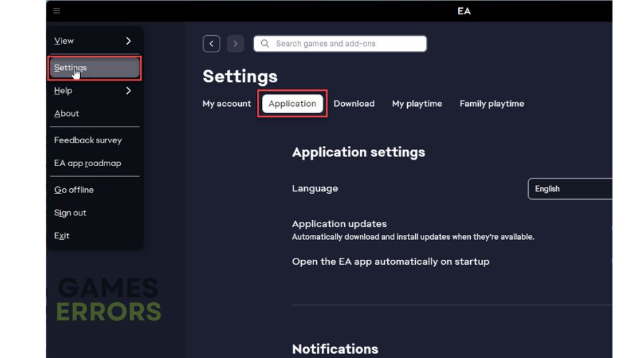Expand the View submenu arrow
This screenshot has width=644, height=358.
coord(128,42)
